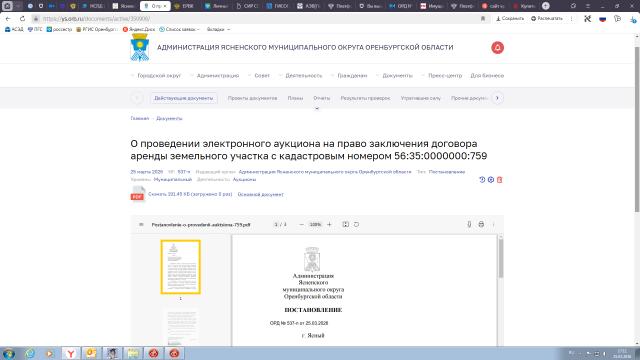Download the PDF from the viewer toolbar
Screen dimensions: 640x360
point(469,224)
